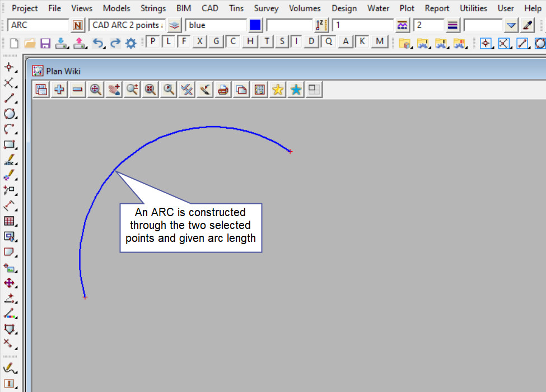The width and height of the screenshot is (546, 392).
Task: Open the dropdown arrow beside eyedropper
Action: [511, 25]
